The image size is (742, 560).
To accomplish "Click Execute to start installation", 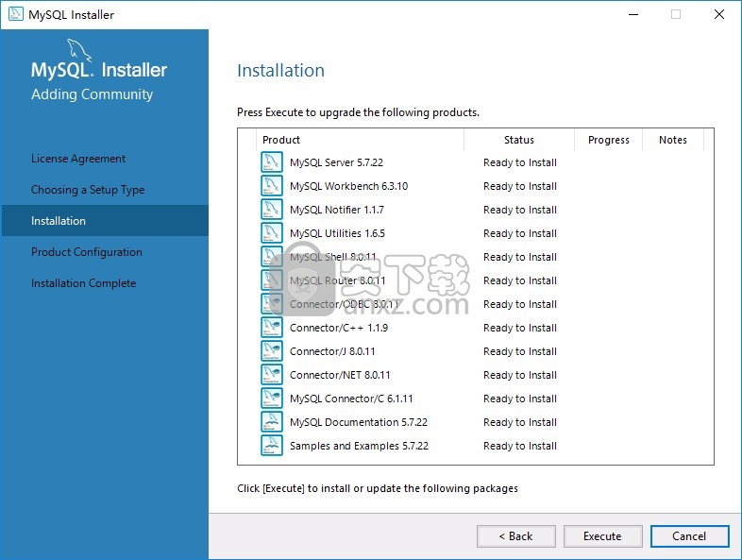I will pos(603,536).
